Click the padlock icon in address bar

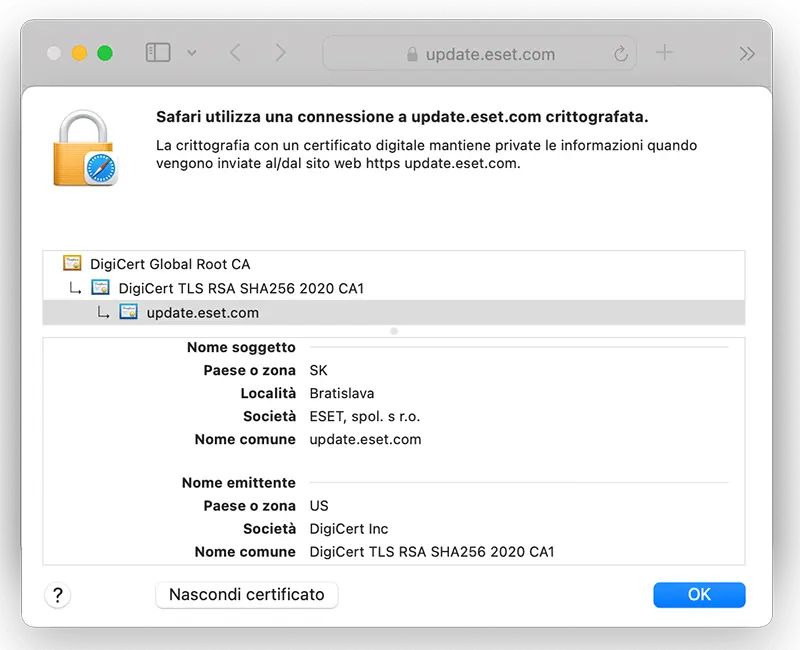point(412,54)
